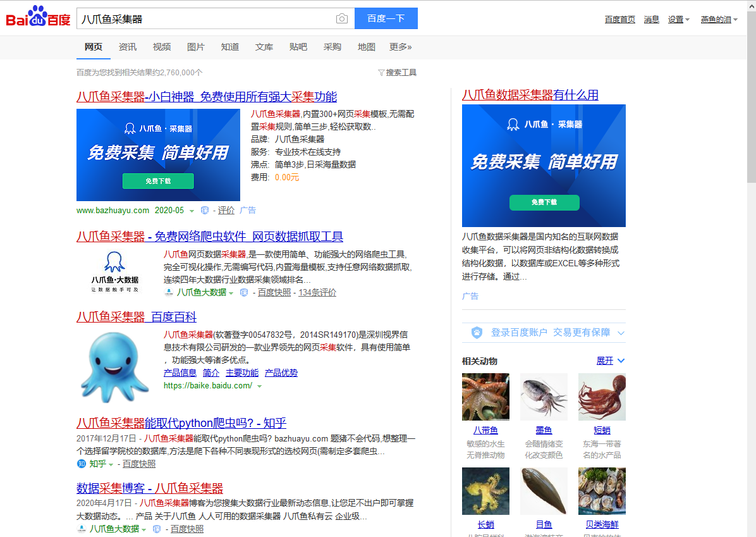Click the shield icon beside 登录百度账户

477,333
